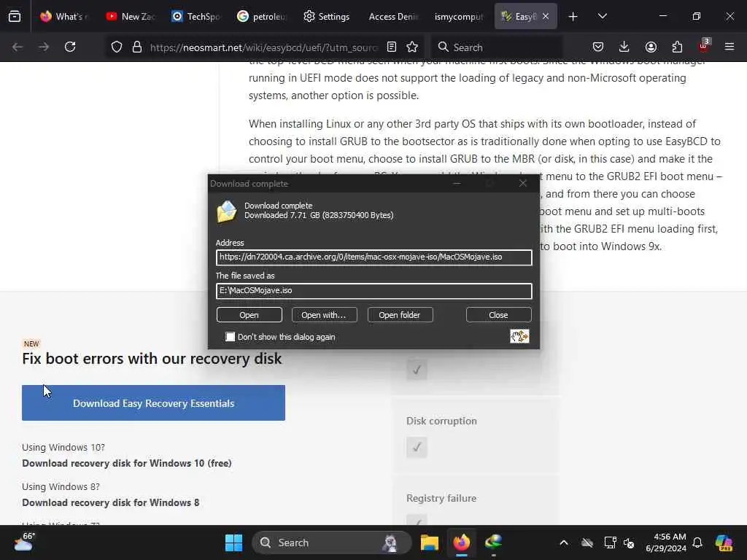Open network display tray icon
747x560 pixels.
(610, 542)
